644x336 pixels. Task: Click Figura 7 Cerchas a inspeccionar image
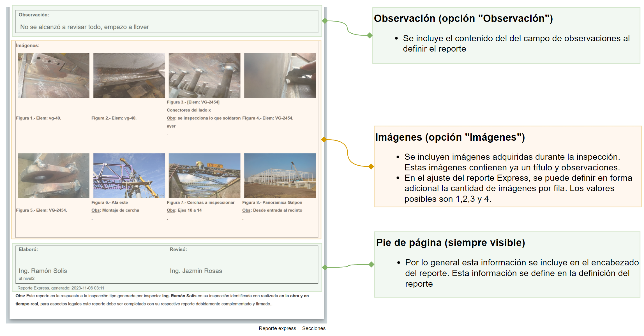(x=204, y=175)
